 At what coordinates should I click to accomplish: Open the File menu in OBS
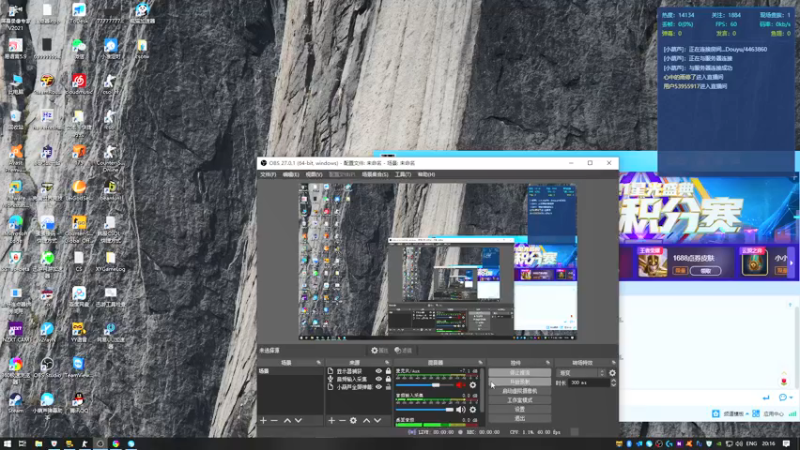click(268, 174)
